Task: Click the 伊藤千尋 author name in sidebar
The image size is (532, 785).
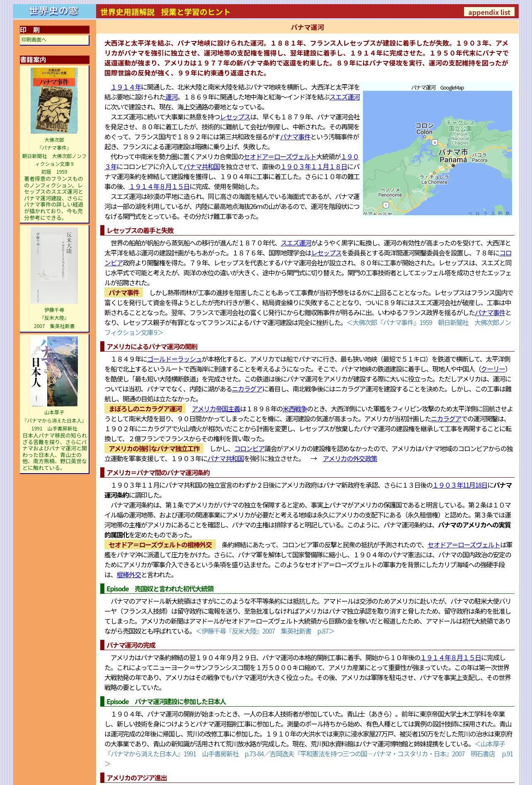Action: 54,310
